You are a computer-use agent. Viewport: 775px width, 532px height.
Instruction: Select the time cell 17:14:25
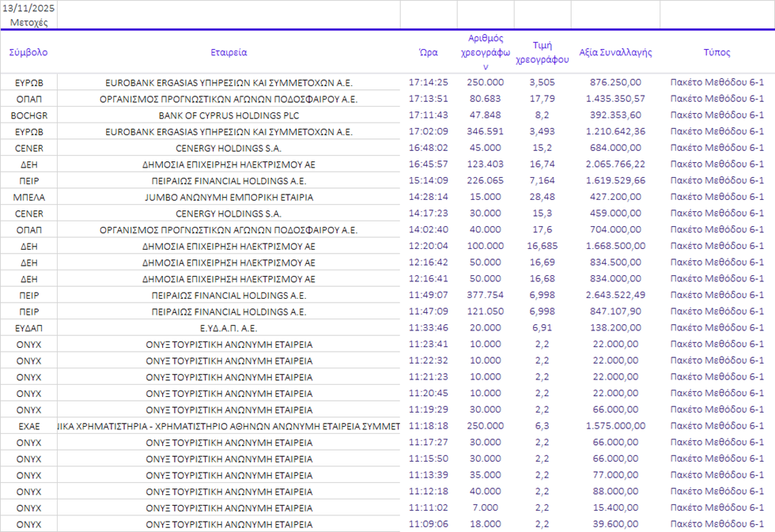428,82
